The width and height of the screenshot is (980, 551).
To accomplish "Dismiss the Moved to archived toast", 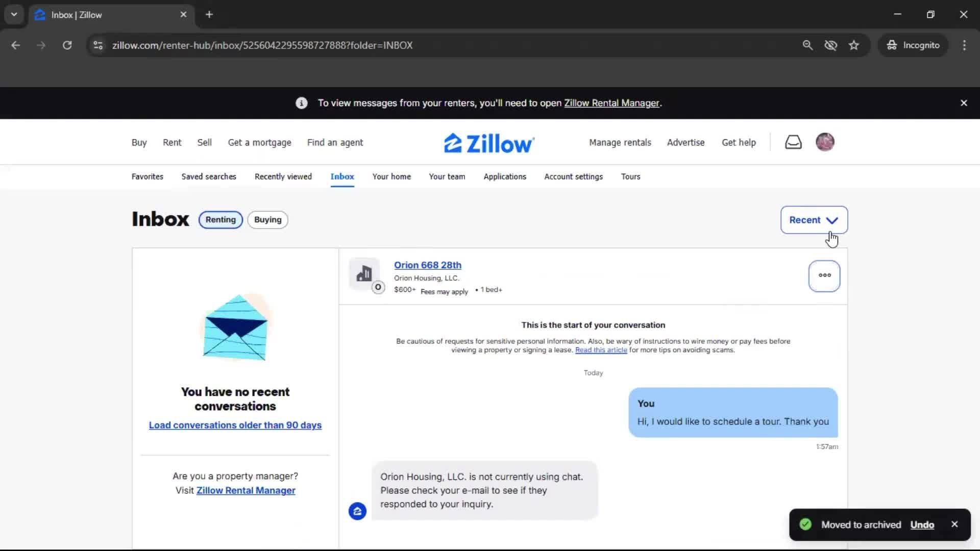I will point(954,524).
